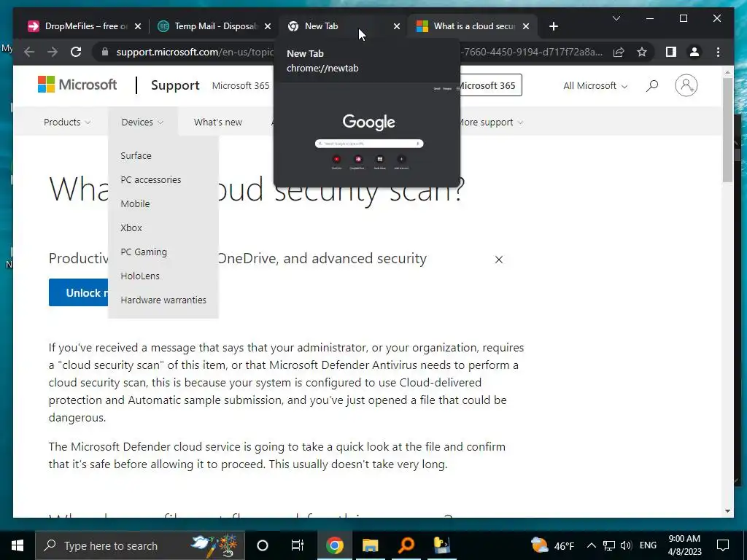Open the Support link
Screen dimensions: 747x560
(x=175, y=85)
